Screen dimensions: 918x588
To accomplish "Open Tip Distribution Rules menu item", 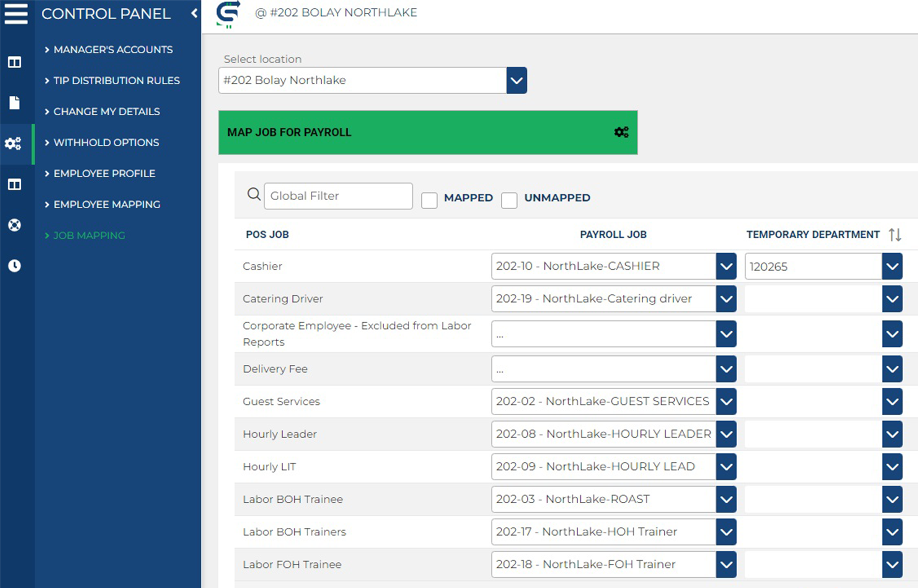I will pyautogui.click(x=116, y=80).
